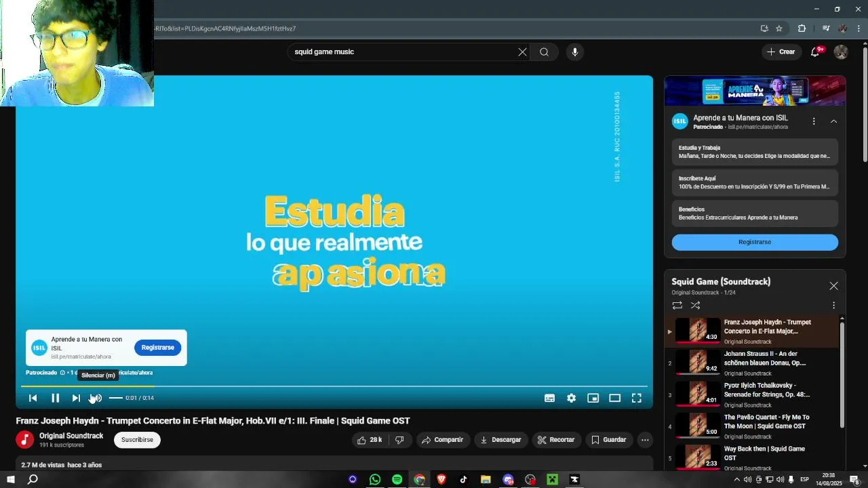Screen dimensions: 868x488
Task: Skip to the next video in playlist
Action: click(x=76, y=399)
